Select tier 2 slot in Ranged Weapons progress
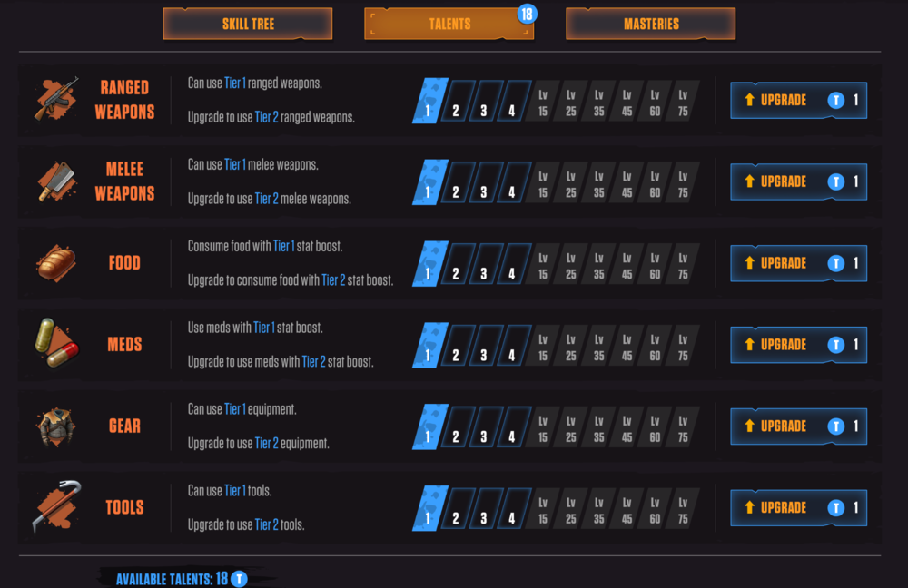The image size is (908, 588). (x=458, y=101)
